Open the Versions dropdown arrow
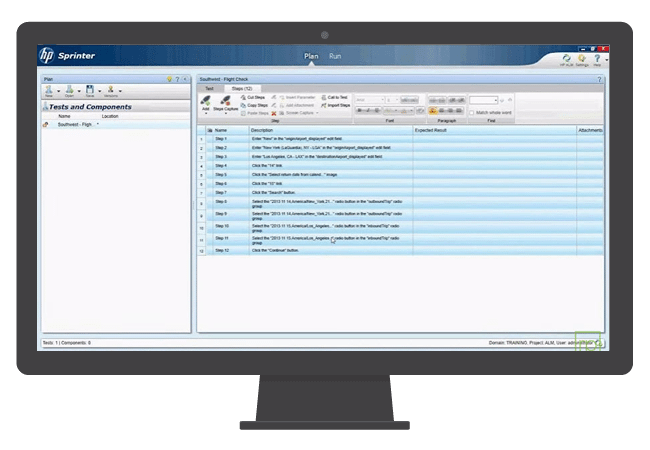Image resolution: width=650 pixels, height=450 pixels. pos(120,91)
